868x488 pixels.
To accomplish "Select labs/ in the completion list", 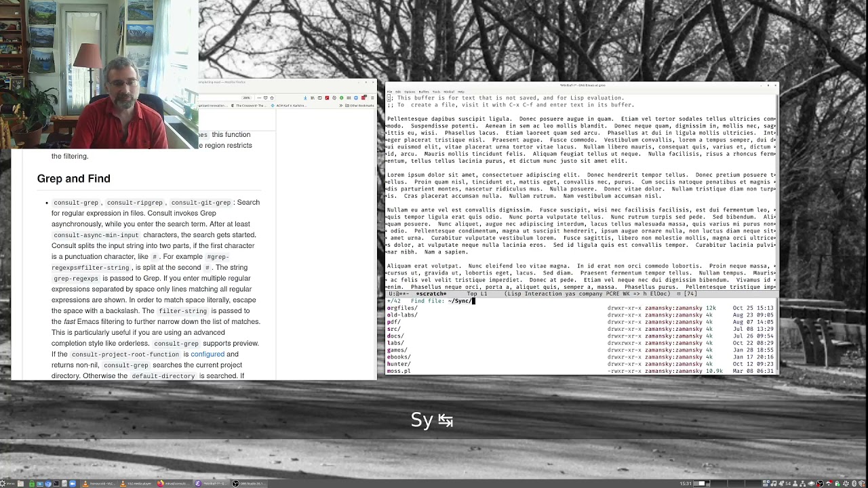I will click(x=580, y=343).
